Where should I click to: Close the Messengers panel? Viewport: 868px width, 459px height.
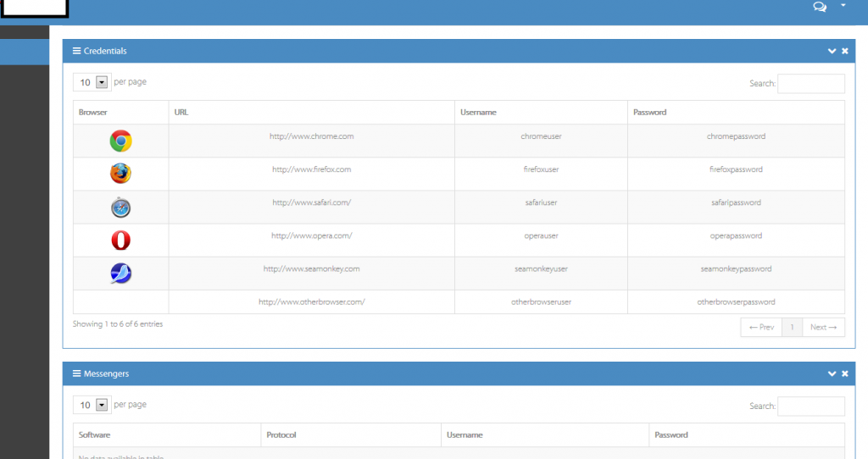pos(845,373)
